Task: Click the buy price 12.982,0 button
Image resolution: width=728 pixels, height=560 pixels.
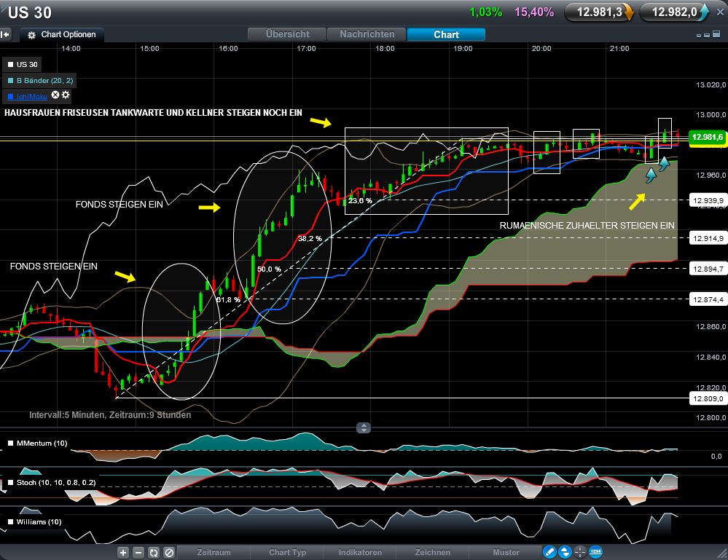Action: (674, 12)
